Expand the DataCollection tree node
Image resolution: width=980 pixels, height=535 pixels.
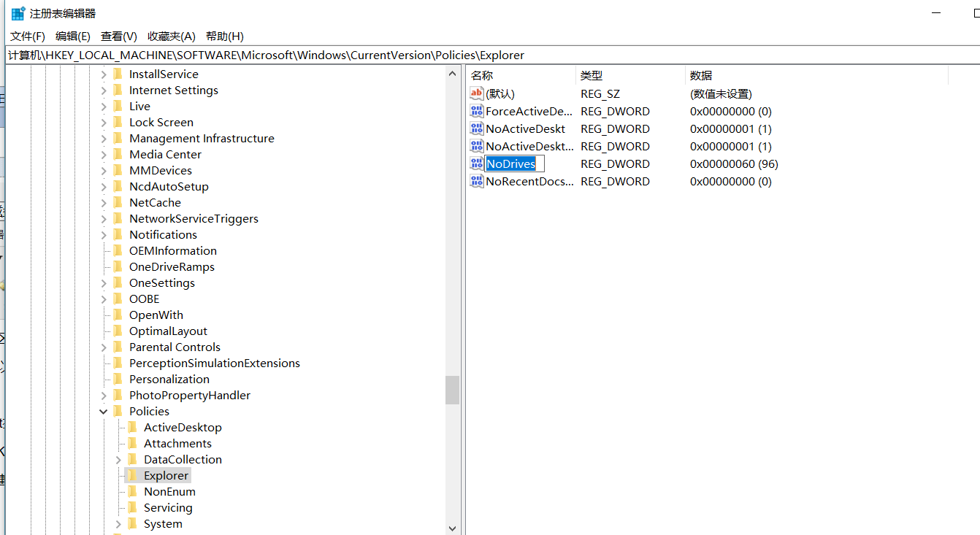click(118, 460)
